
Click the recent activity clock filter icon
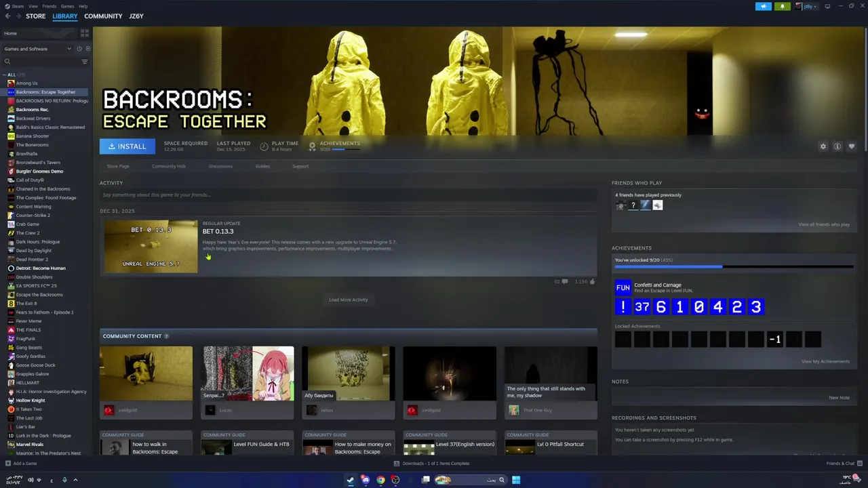(79, 49)
